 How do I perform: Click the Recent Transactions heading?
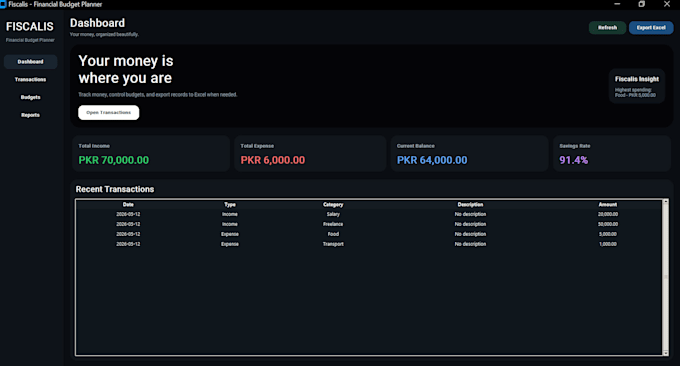click(x=114, y=189)
